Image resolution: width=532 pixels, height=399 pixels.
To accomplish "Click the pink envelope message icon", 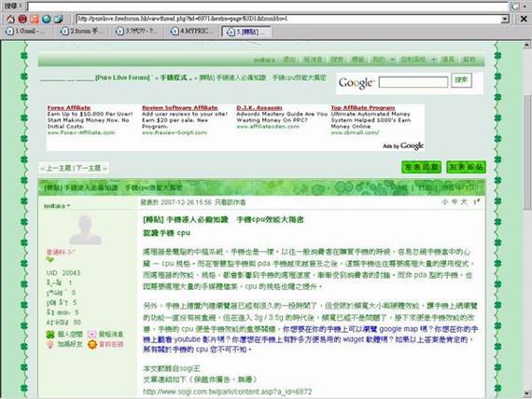I will 91,335.
